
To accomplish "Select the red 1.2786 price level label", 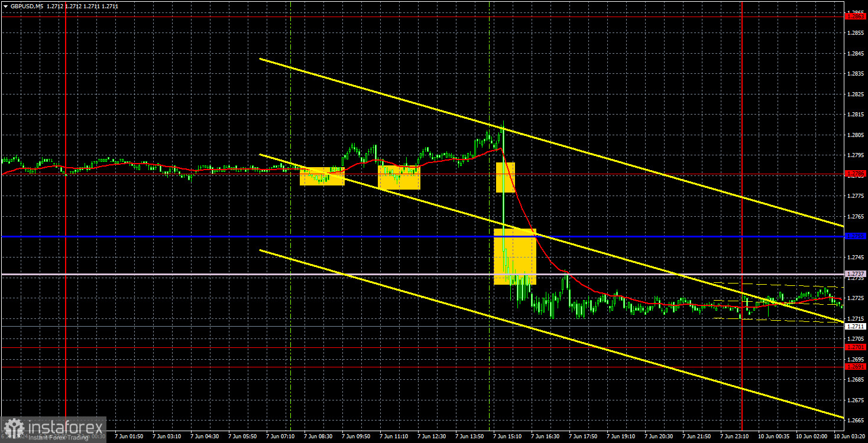I will point(856,174).
